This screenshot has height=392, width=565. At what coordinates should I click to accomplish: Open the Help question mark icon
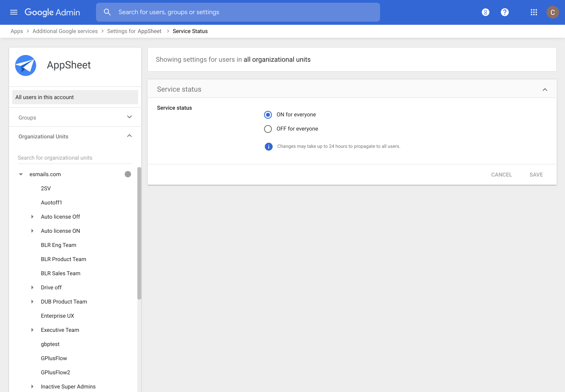pos(505,12)
